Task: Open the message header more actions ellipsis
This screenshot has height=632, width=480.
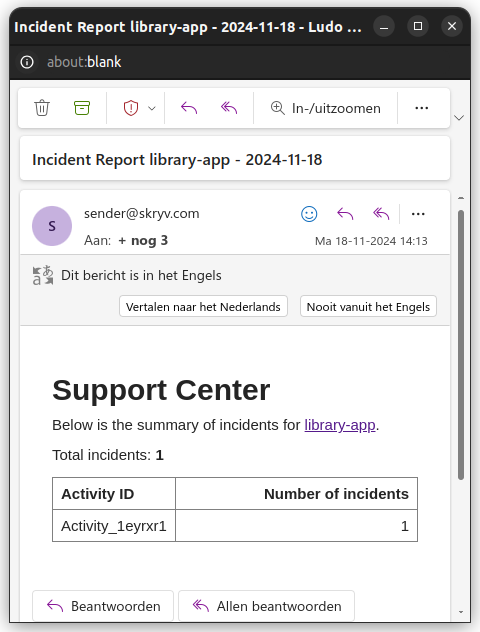Action: (x=418, y=214)
